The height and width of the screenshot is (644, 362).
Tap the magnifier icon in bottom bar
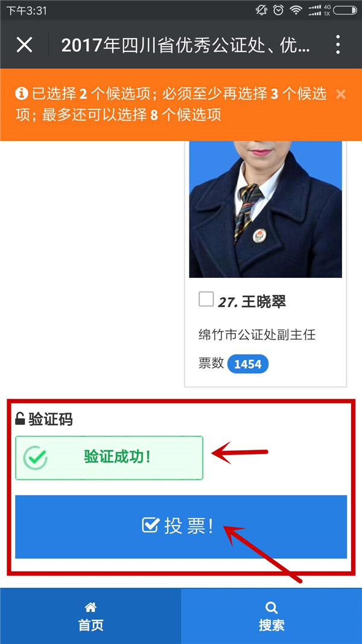tap(271, 607)
